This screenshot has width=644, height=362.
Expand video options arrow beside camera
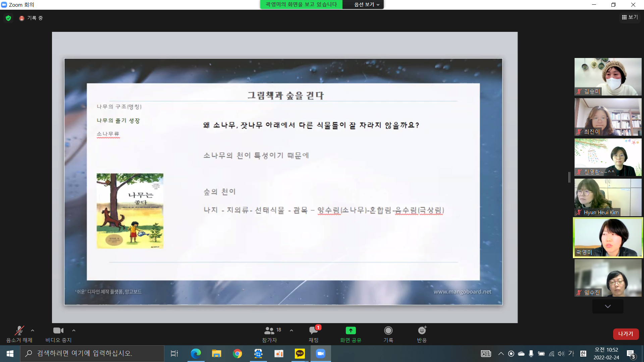[74, 330]
